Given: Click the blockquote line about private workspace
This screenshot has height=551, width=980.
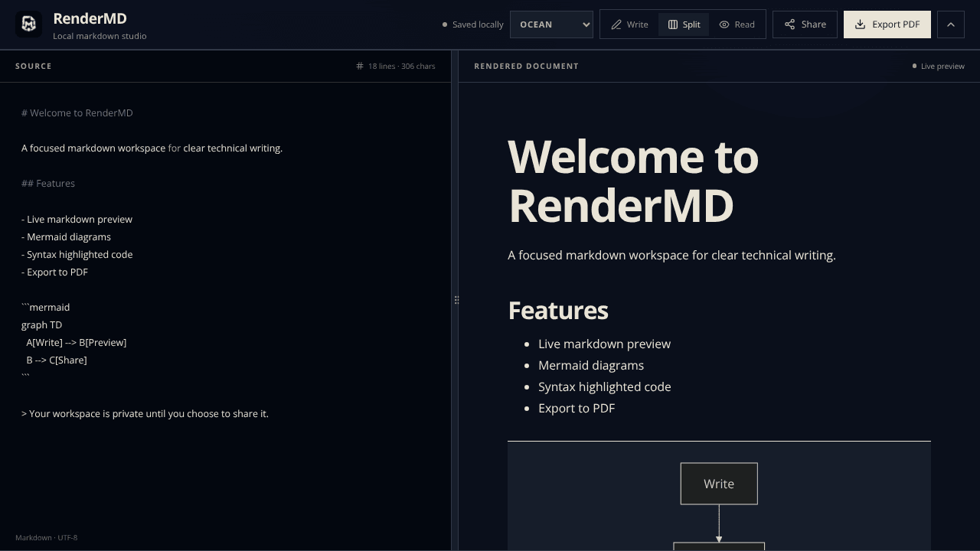Looking at the screenshot, I should pyautogui.click(x=145, y=413).
